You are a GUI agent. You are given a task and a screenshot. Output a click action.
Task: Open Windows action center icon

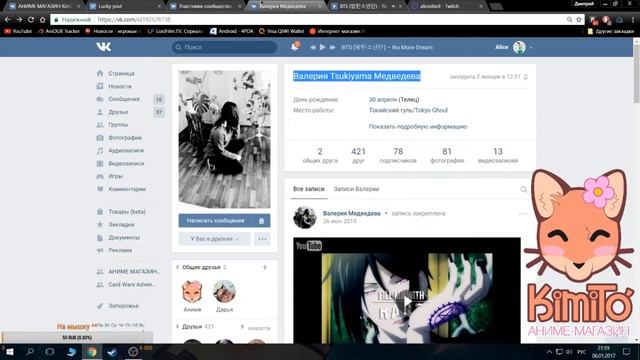[x=627, y=352]
